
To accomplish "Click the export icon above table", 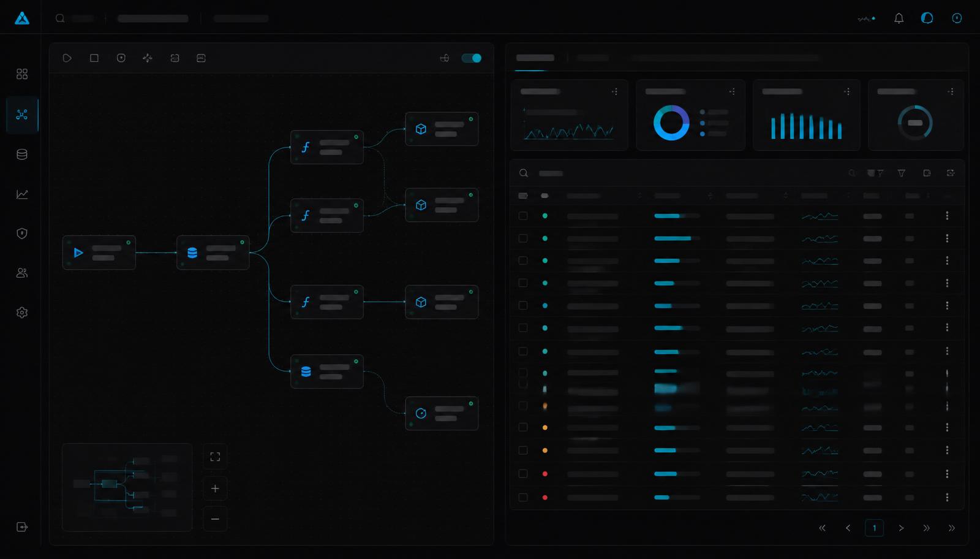I will click(x=927, y=173).
